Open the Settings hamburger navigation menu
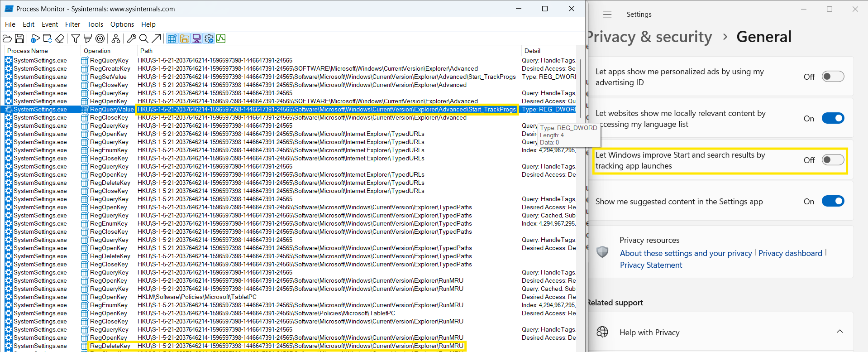868x352 pixels. pos(607,14)
